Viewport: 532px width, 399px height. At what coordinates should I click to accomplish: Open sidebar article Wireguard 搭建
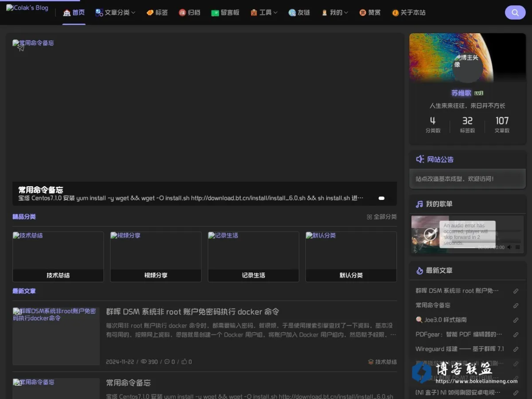tap(460, 349)
